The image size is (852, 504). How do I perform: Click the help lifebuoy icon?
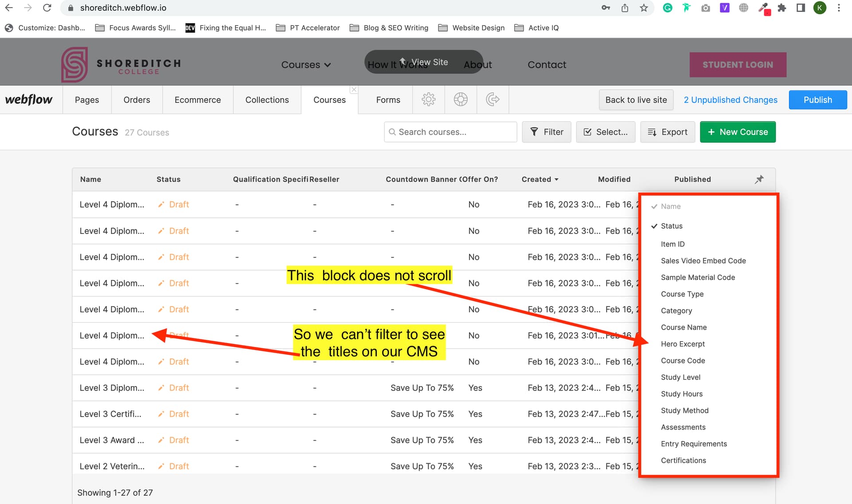click(461, 99)
